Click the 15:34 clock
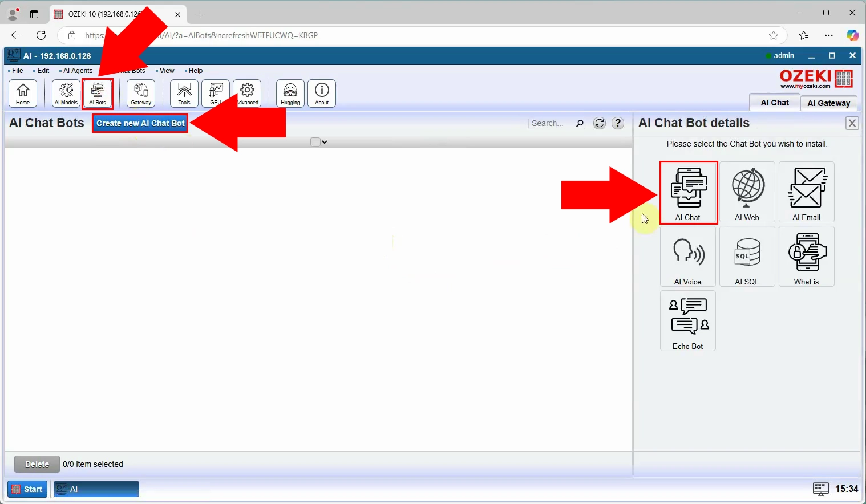This screenshot has height=504, width=866. pyautogui.click(x=847, y=489)
